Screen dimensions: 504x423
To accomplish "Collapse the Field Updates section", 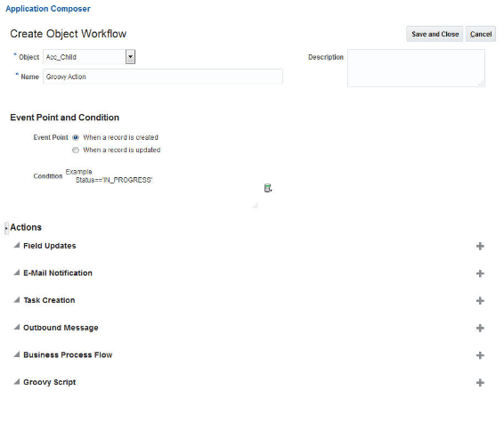I will click(17, 245).
